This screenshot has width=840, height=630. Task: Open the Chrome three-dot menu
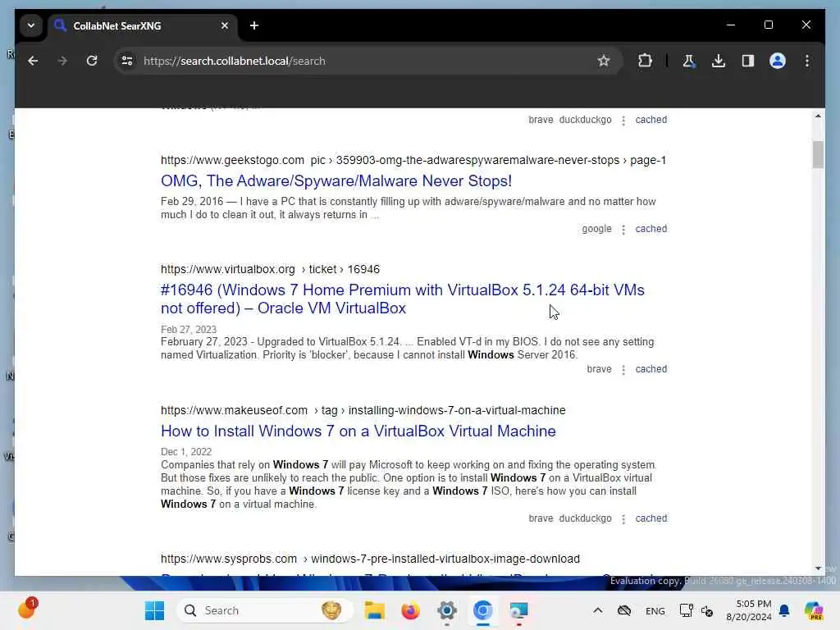coord(807,61)
